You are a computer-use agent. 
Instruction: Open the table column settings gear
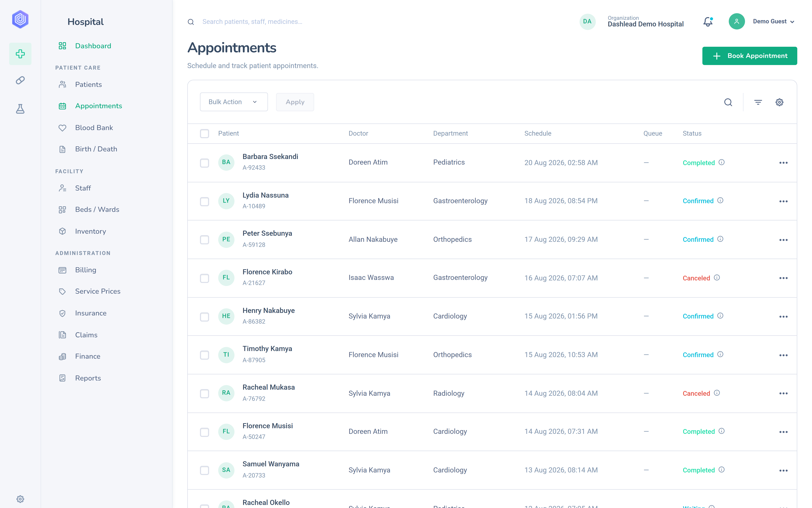[x=780, y=102]
